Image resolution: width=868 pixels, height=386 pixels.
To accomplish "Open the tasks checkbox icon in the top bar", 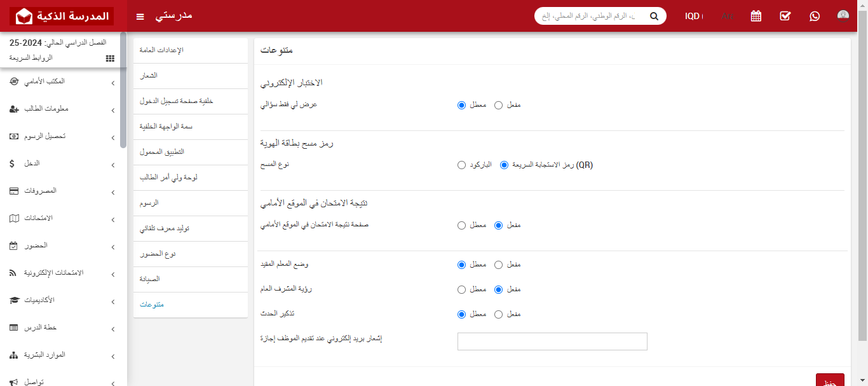I will 785,15.
